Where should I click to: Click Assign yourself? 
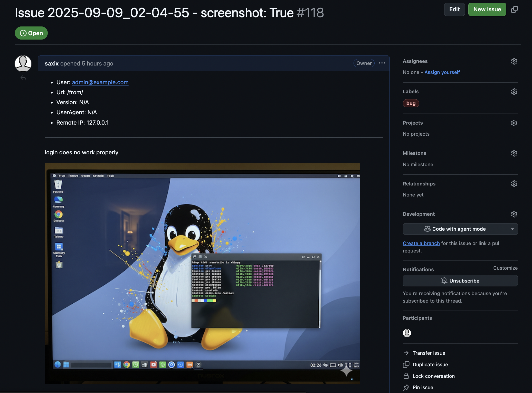tap(442, 72)
